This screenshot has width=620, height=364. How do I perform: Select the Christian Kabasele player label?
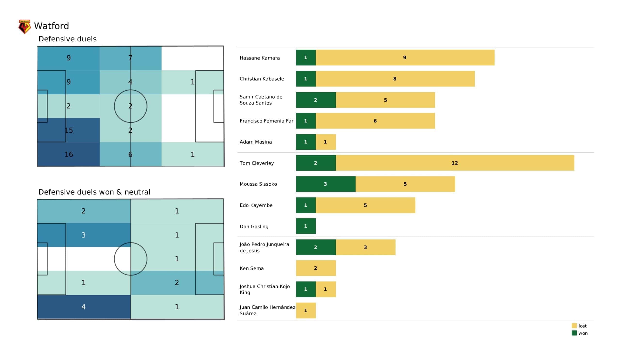(262, 79)
